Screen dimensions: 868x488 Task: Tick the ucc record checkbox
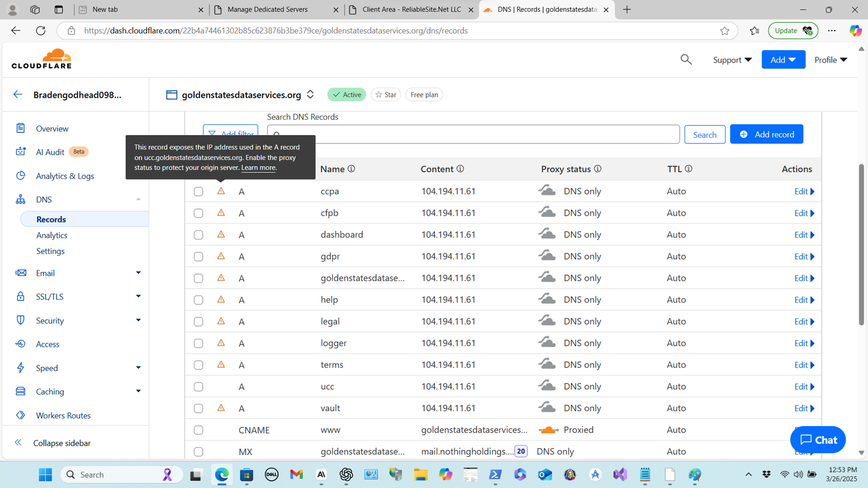point(198,387)
